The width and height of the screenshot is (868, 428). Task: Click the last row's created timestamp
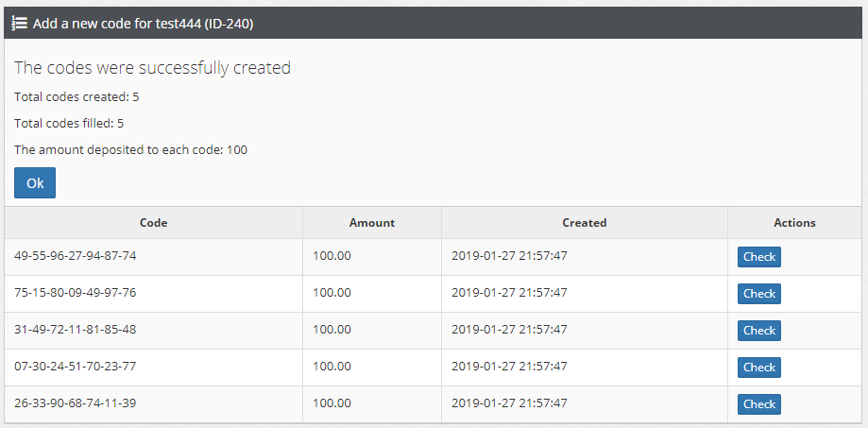(x=509, y=403)
